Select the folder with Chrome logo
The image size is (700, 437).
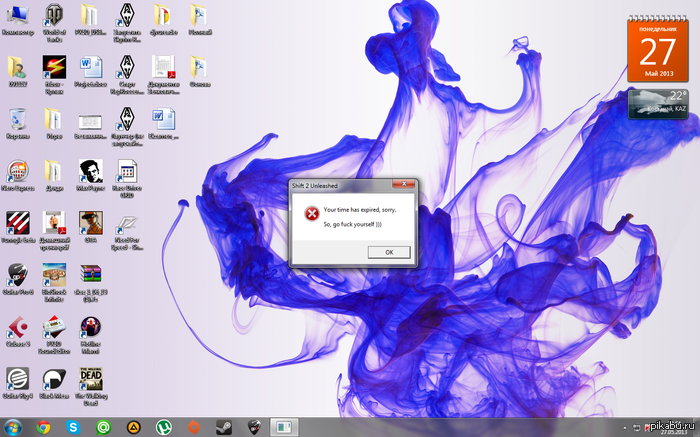163,20
